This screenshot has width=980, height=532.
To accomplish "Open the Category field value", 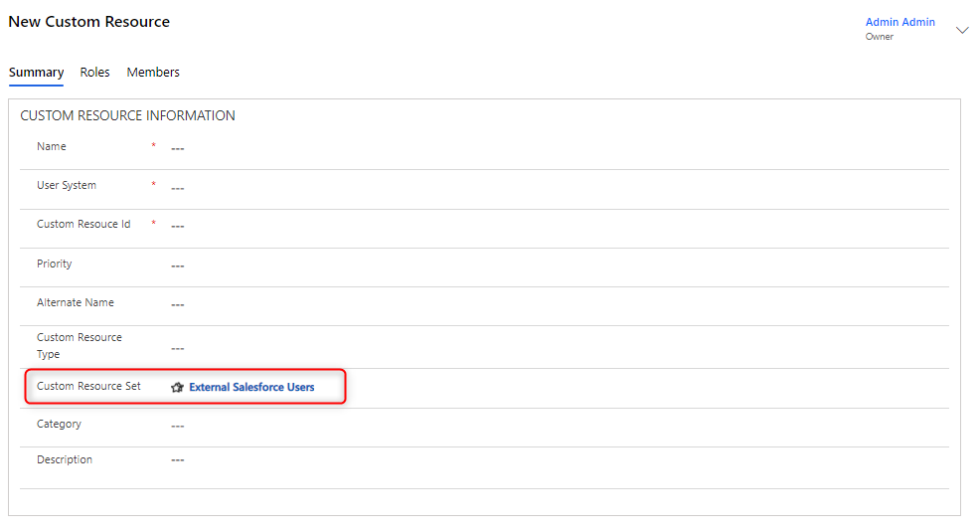I will (x=178, y=426).
